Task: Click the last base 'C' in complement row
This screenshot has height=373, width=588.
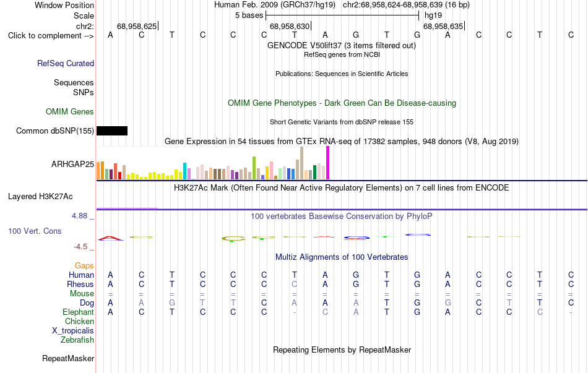Action: click(571, 35)
